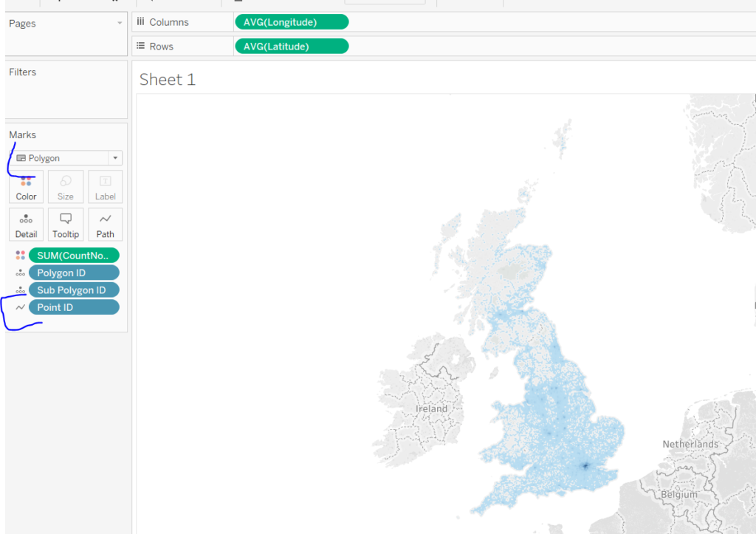Expand the Pages shelf dropdown arrow
The width and height of the screenshot is (756, 534).
click(120, 24)
